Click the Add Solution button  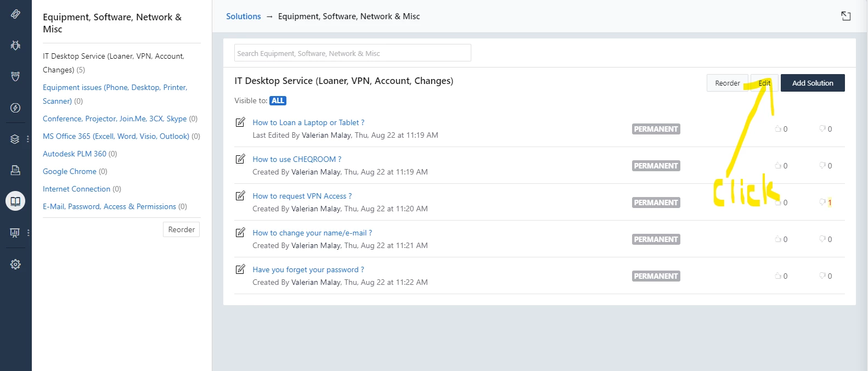click(x=813, y=83)
